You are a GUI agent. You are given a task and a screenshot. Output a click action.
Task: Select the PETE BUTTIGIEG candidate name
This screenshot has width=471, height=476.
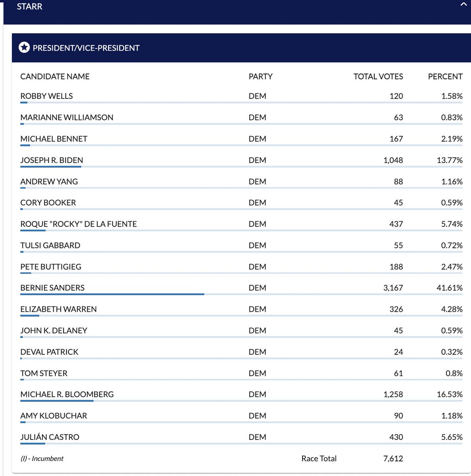51,267
